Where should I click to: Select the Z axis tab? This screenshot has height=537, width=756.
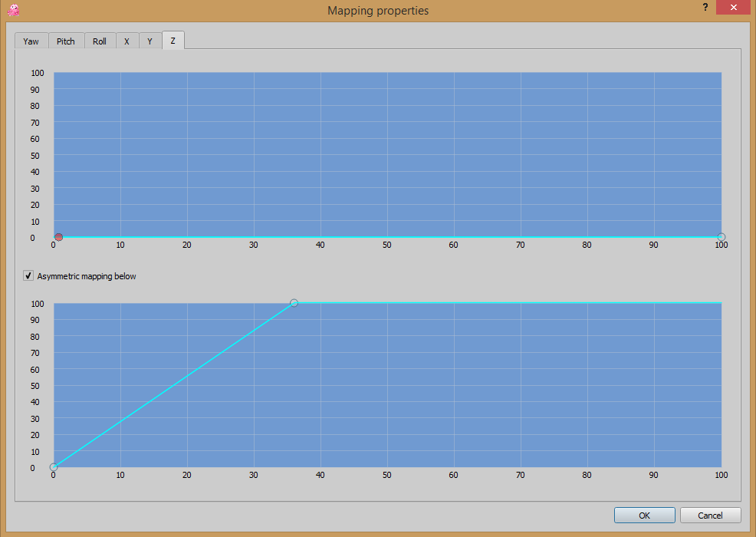click(x=173, y=41)
